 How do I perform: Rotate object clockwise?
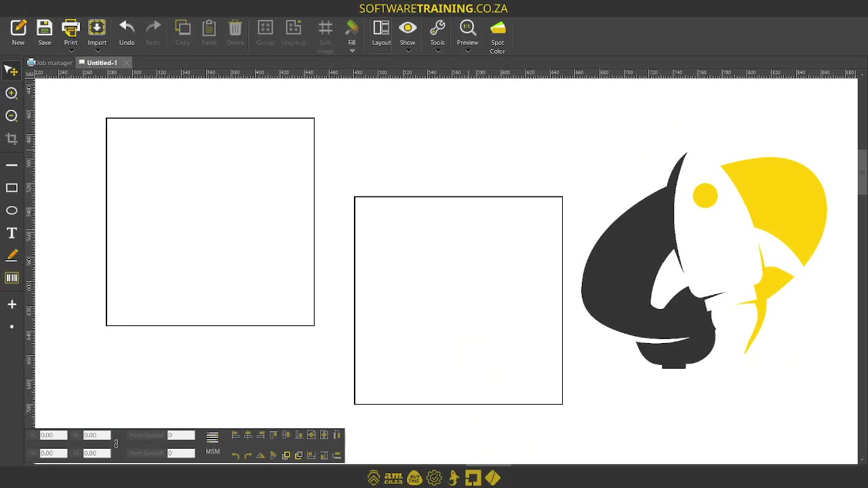[248, 455]
